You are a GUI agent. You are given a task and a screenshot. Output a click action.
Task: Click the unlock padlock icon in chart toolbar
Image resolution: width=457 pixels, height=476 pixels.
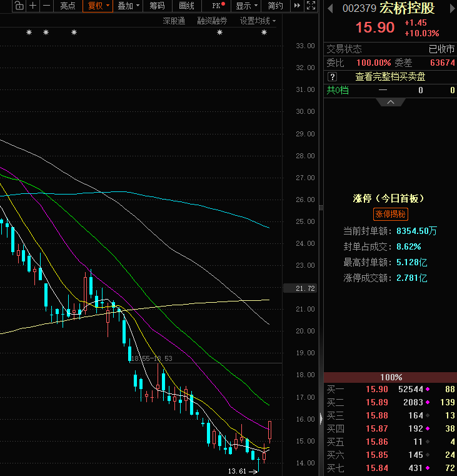[19, 6]
